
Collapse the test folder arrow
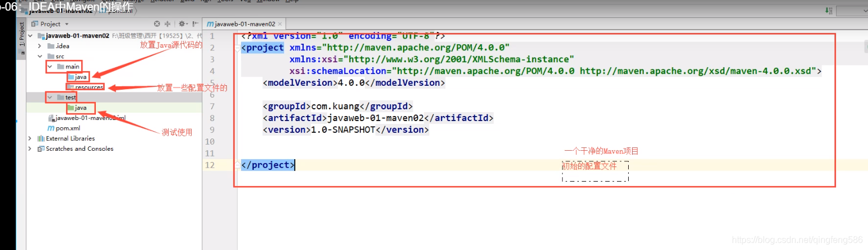tap(50, 98)
